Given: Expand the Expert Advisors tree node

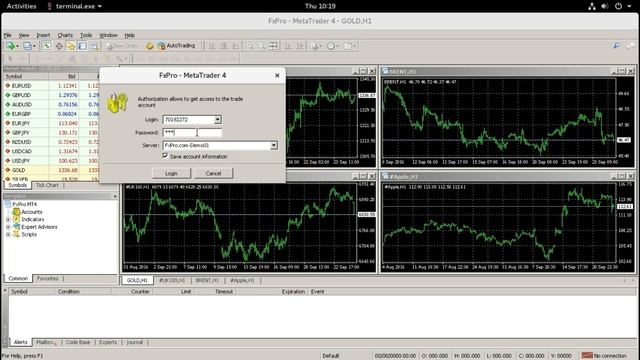Looking at the screenshot, I should (8, 227).
